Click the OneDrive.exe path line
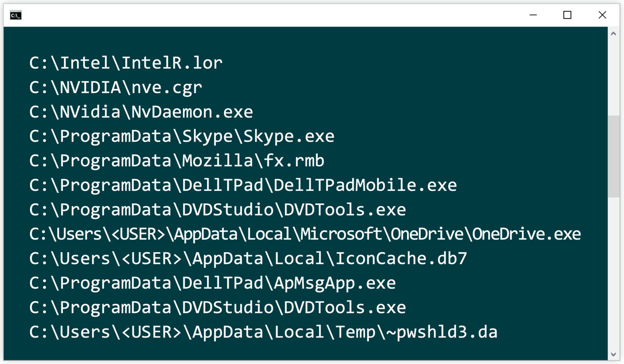This screenshot has height=364, width=624. tap(305, 234)
